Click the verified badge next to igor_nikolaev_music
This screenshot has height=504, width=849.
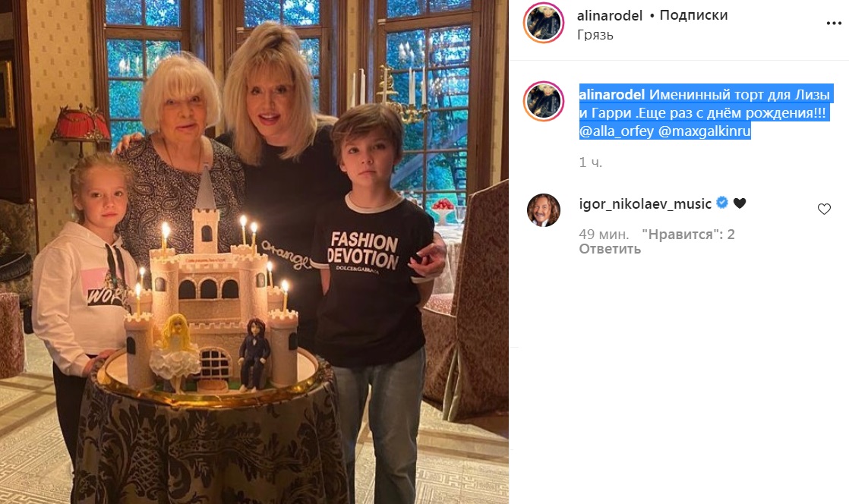(721, 203)
